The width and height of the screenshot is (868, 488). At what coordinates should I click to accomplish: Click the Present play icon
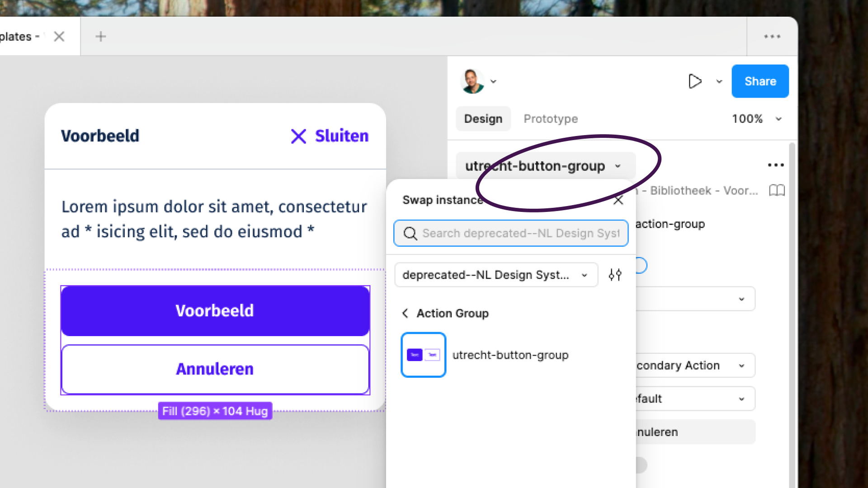tap(694, 81)
